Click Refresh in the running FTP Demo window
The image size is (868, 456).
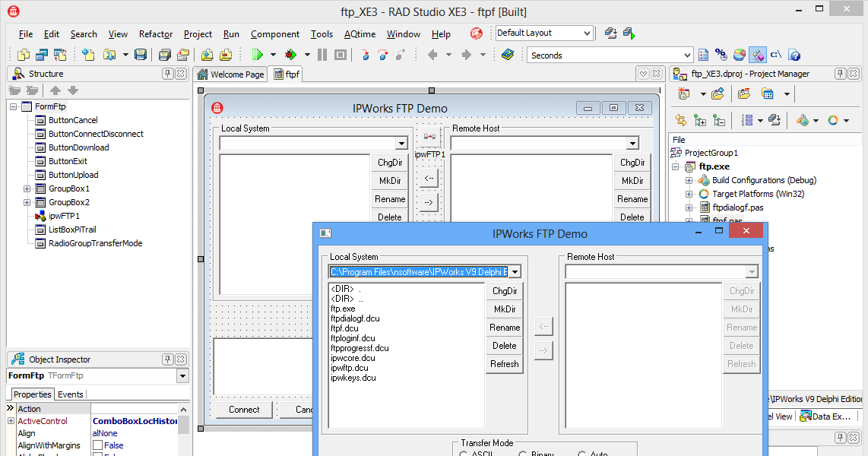click(x=505, y=363)
